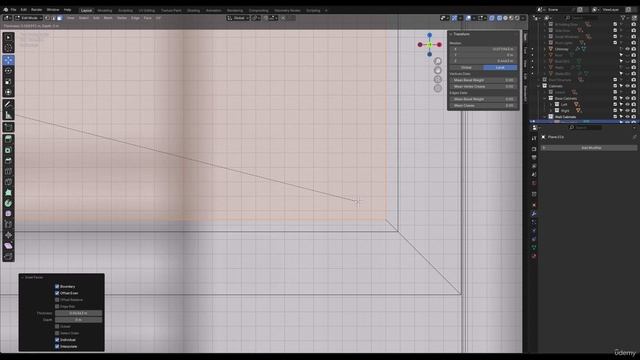Adjust the Thickness value field

pos(78,313)
